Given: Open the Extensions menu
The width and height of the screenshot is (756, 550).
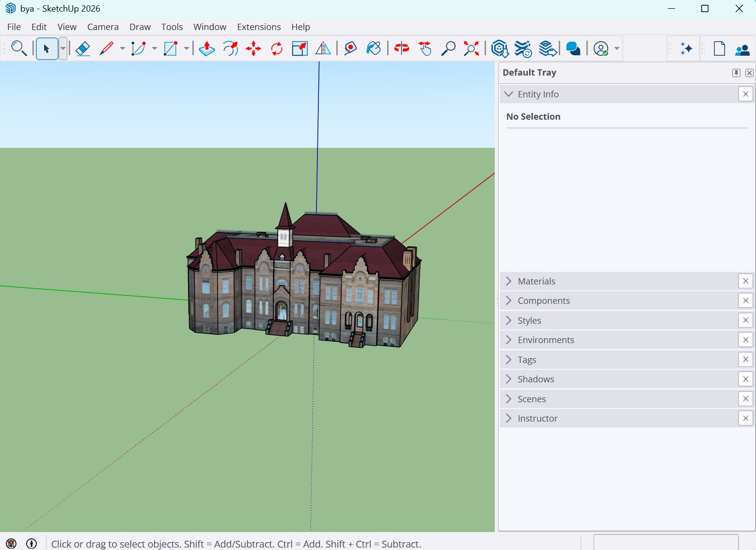Looking at the screenshot, I should tap(259, 27).
